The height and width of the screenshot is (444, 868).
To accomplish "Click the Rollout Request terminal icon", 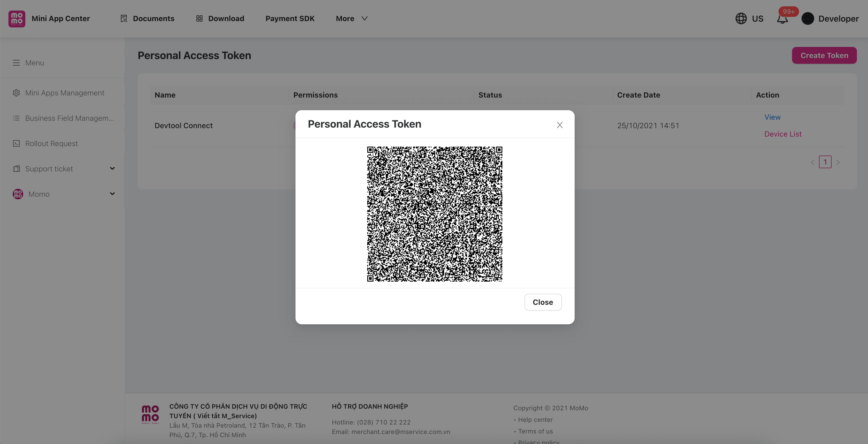I will [x=16, y=143].
